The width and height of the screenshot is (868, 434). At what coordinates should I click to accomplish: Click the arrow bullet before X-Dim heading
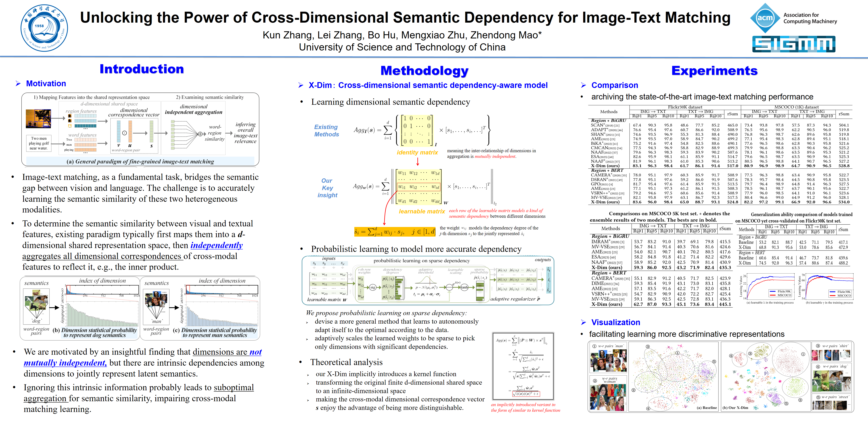point(301,86)
